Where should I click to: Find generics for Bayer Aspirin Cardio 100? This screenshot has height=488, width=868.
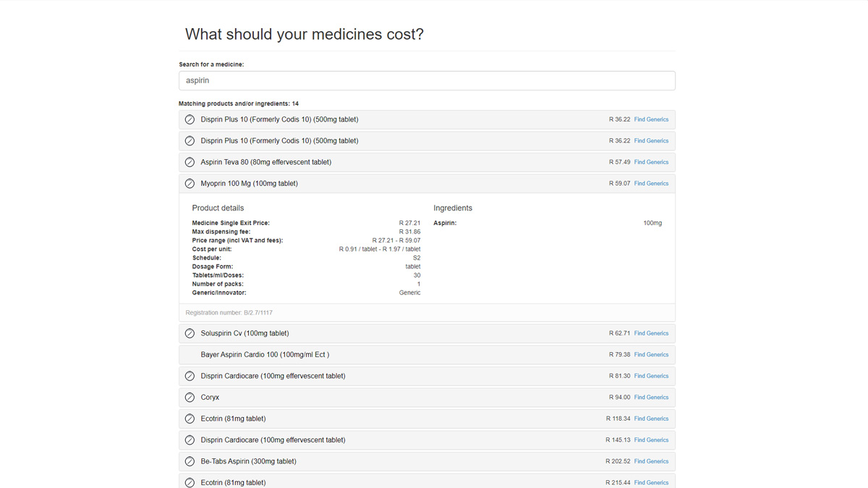click(x=651, y=355)
